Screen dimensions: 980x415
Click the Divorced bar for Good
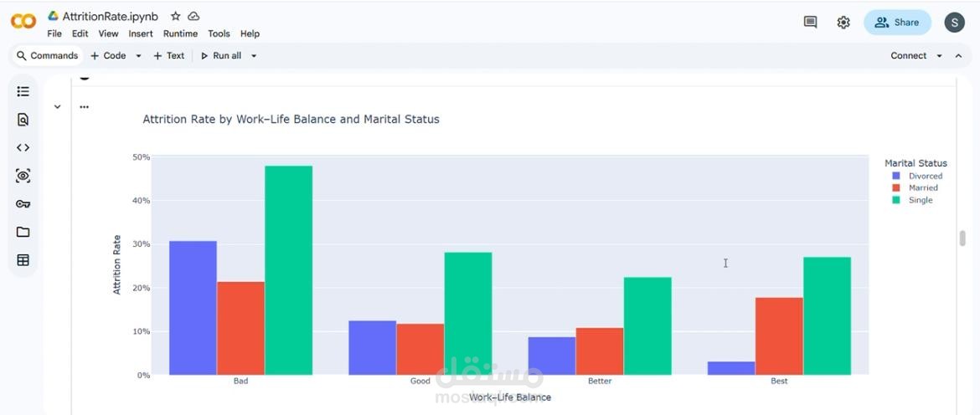[x=373, y=347]
